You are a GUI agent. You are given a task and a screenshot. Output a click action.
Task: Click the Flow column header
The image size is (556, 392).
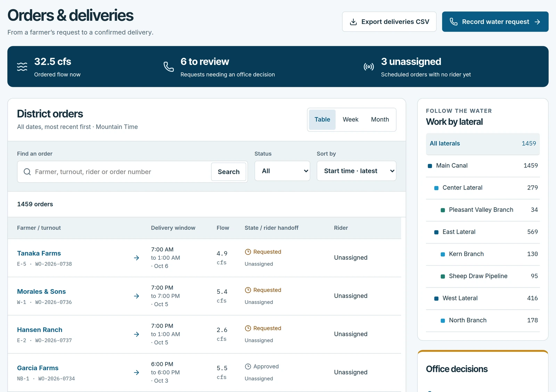pyautogui.click(x=223, y=228)
